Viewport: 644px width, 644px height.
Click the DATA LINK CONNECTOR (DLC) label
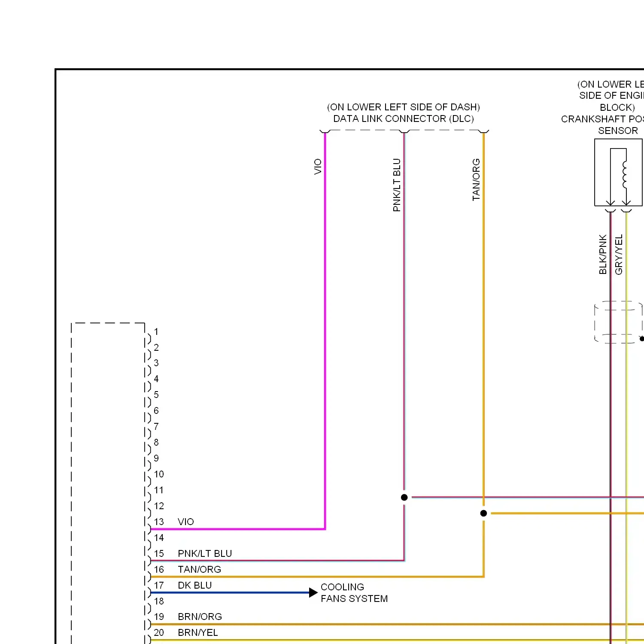point(404,119)
